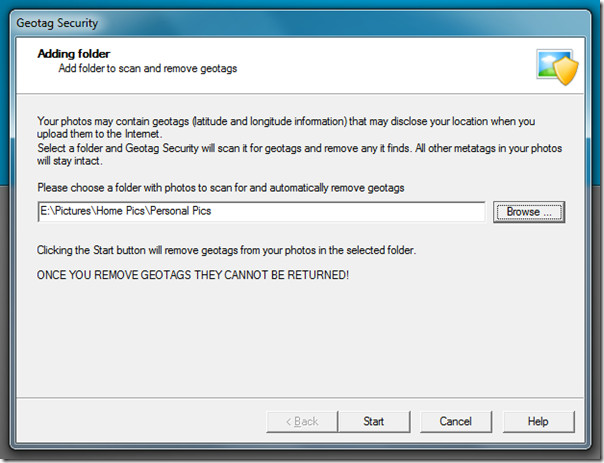
Task: Click 'will stay intact.' line of text
Action: tap(70, 161)
